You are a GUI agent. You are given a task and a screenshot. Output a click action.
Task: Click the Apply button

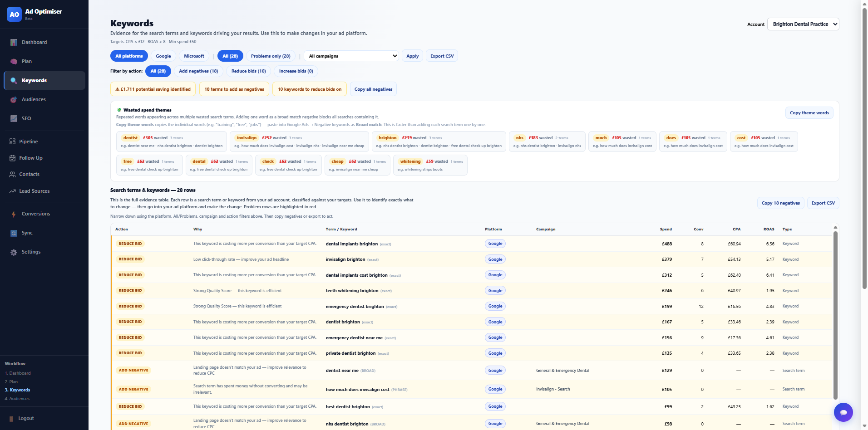pos(413,56)
